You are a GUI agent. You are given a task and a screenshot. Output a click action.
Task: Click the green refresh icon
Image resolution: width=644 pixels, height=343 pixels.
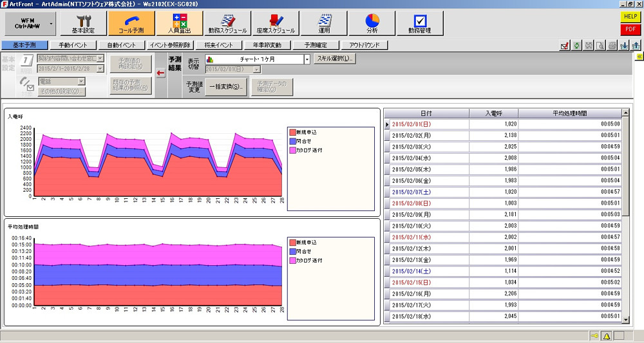tap(578, 46)
